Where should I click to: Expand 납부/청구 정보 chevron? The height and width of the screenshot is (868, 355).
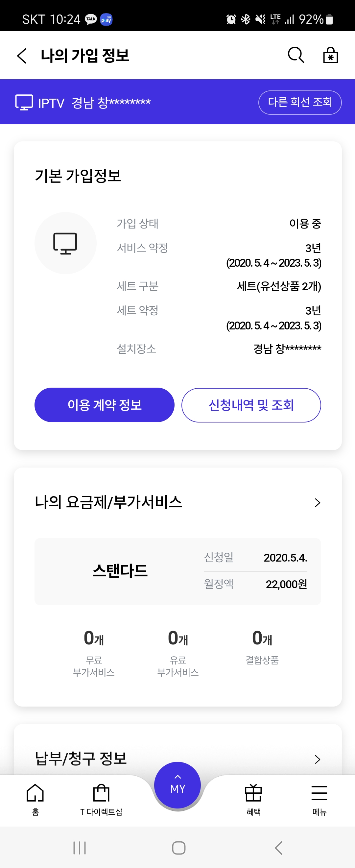coord(317,759)
